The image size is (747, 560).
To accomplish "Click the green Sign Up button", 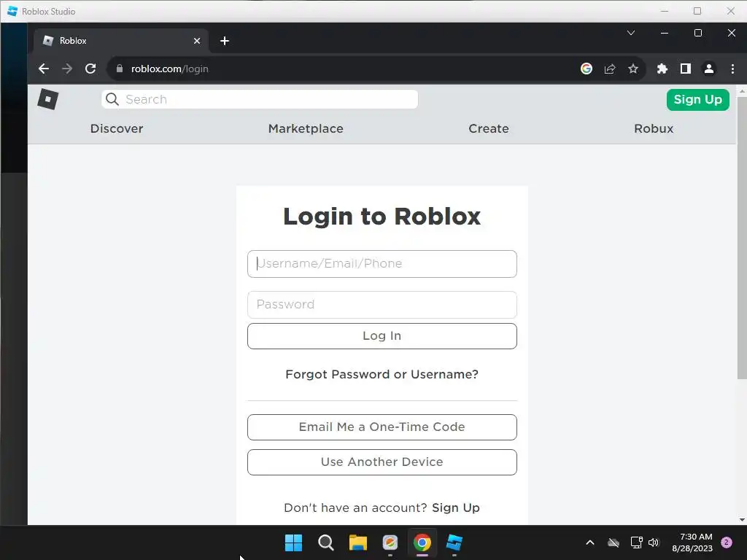I will click(697, 99).
